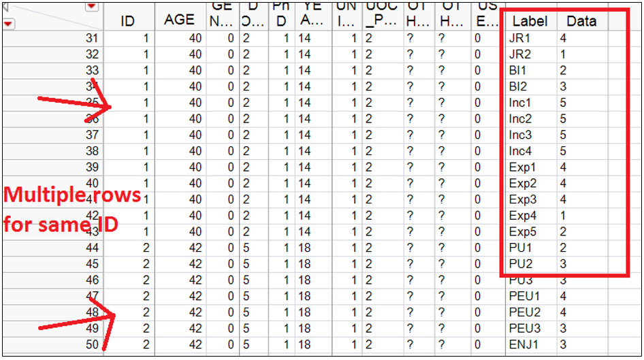Open the red triangle columns menu
The height and width of the screenshot is (360, 644).
pos(91,6)
